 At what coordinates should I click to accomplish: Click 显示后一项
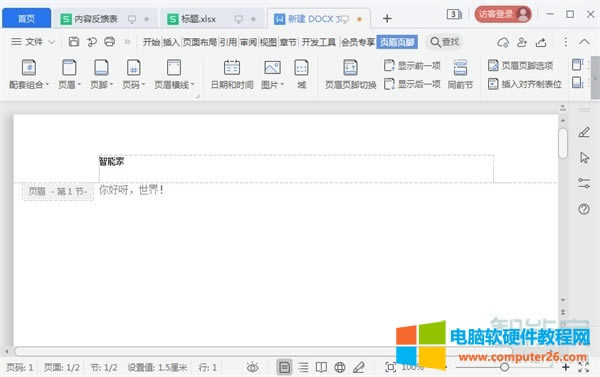pos(412,84)
